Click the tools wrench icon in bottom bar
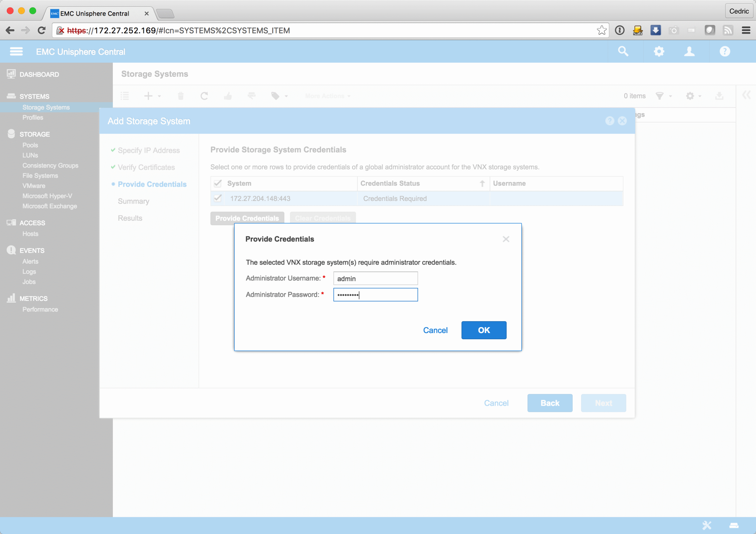756x534 pixels. (707, 525)
